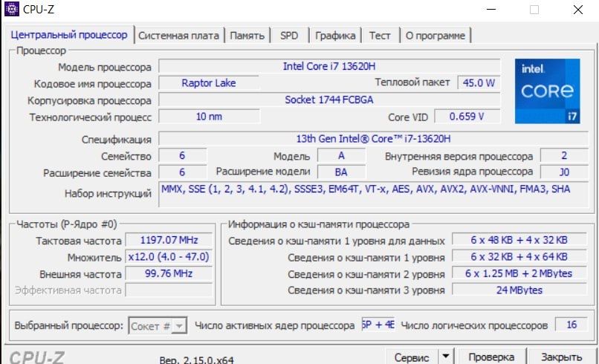Click logical processors value 16

coord(572,325)
